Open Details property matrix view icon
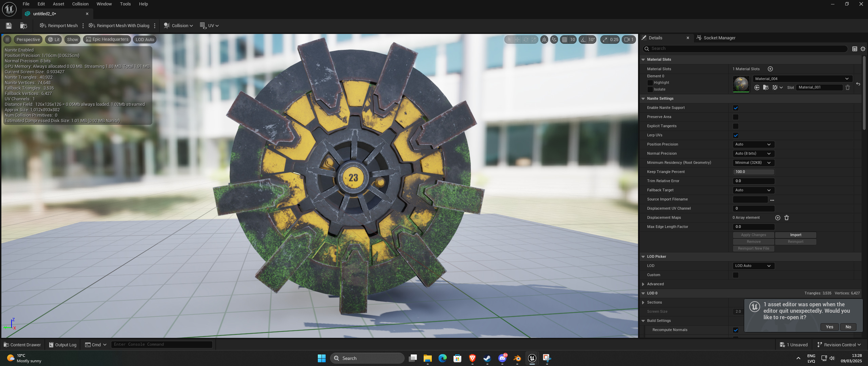The image size is (868, 366). (x=855, y=49)
